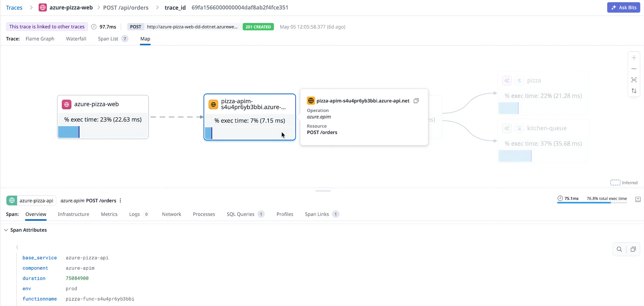The width and height of the screenshot is (644, 306).
Task: Select the pizza map node
Action: tap(543, 93)
